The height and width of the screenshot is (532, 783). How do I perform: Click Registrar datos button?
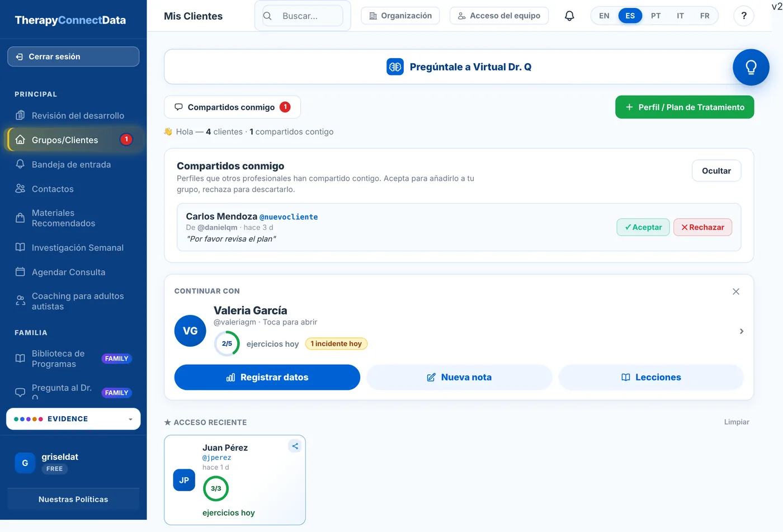tap(267, 377)
